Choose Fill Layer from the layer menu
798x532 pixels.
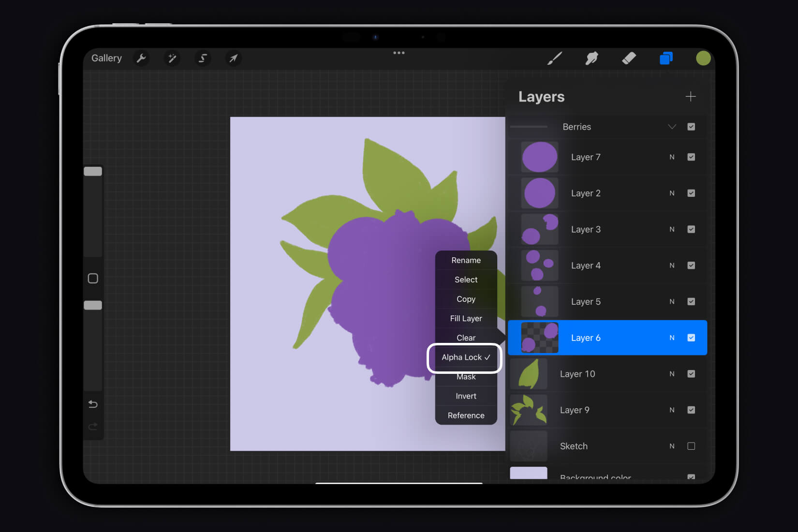click(466, 318)
